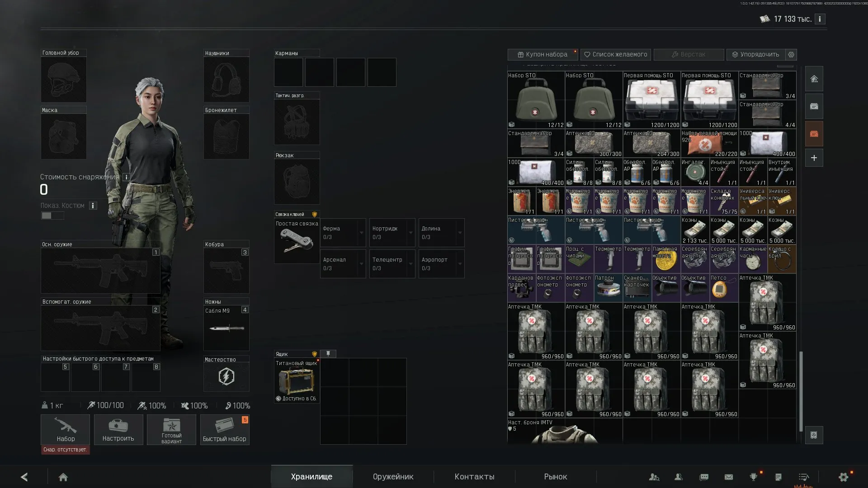868x488 pixels.
Task: Go back with the left arrow
Action: [24, 477]
